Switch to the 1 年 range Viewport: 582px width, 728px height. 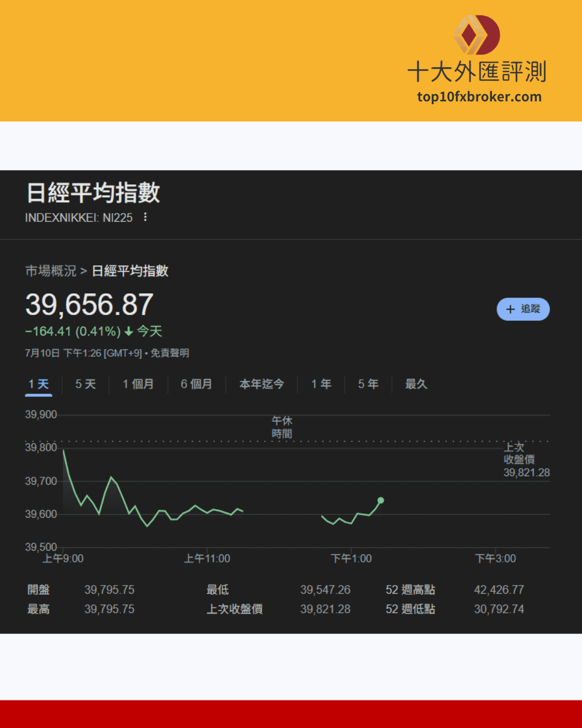click(321, 384)
